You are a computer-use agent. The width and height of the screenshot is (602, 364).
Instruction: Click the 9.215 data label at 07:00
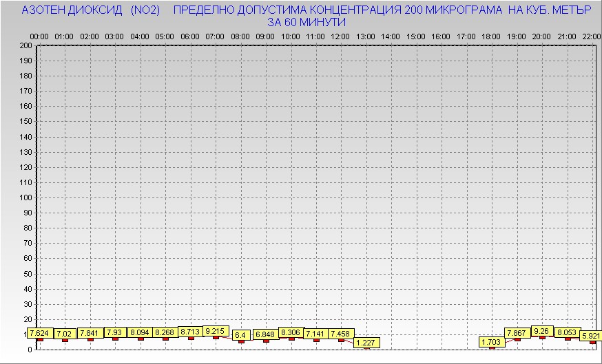[x=215, y=330]
